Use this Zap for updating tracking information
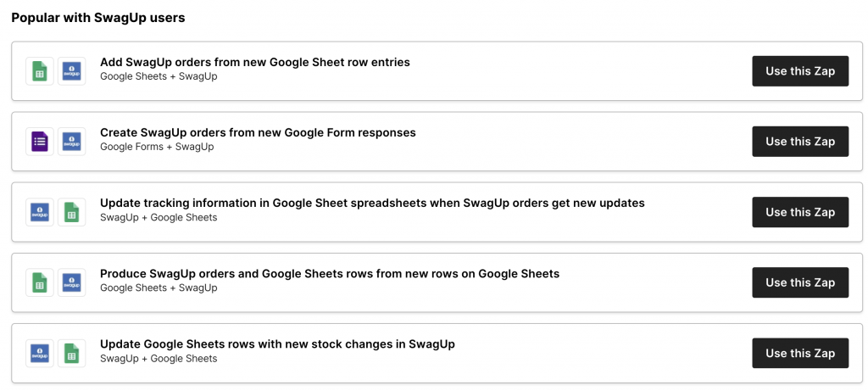 pos(799,212)
